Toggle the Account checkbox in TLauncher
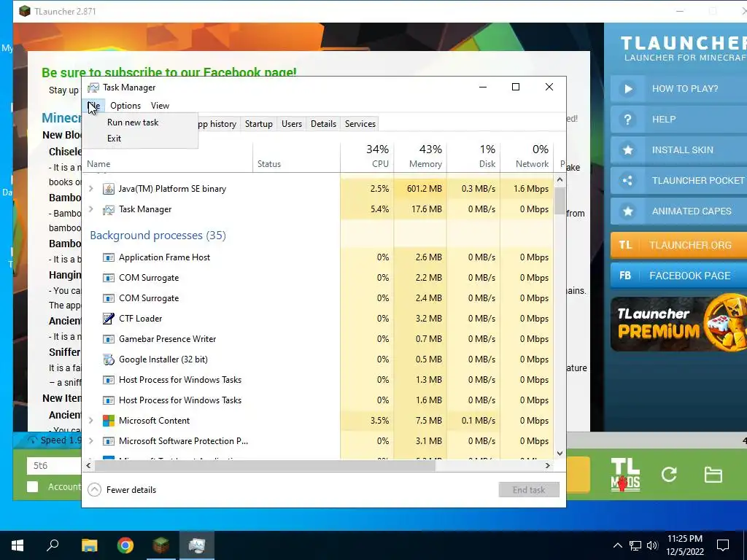 coord(32,486)
